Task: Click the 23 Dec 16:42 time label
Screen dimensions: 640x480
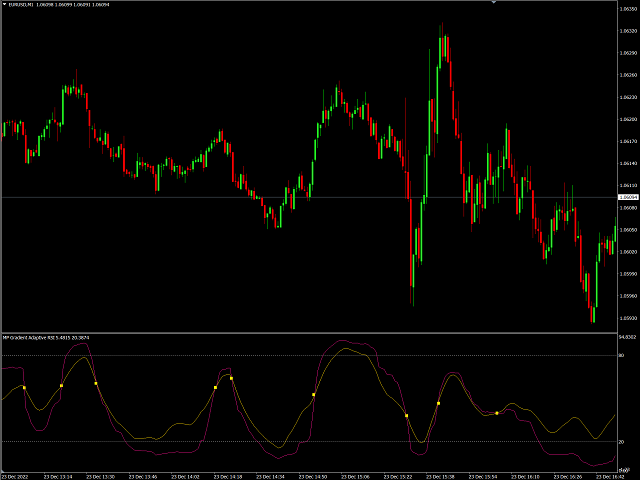Action: [x=612, y=476]
